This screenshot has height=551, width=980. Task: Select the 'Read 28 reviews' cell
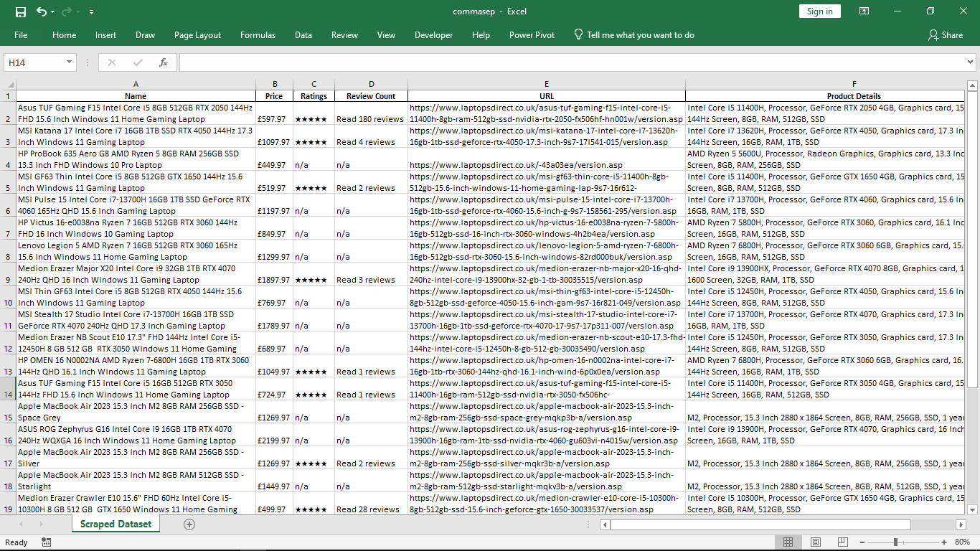[x=371, y=504]
